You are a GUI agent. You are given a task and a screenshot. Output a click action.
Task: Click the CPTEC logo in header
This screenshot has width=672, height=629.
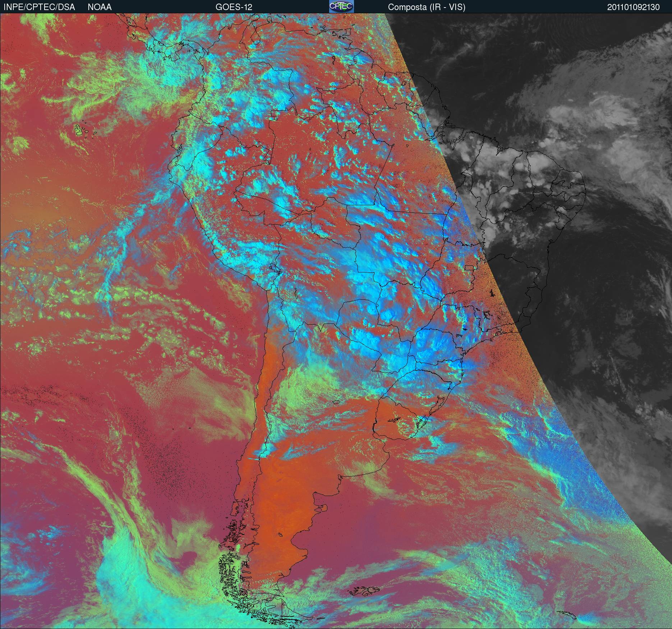pos(341,6)
